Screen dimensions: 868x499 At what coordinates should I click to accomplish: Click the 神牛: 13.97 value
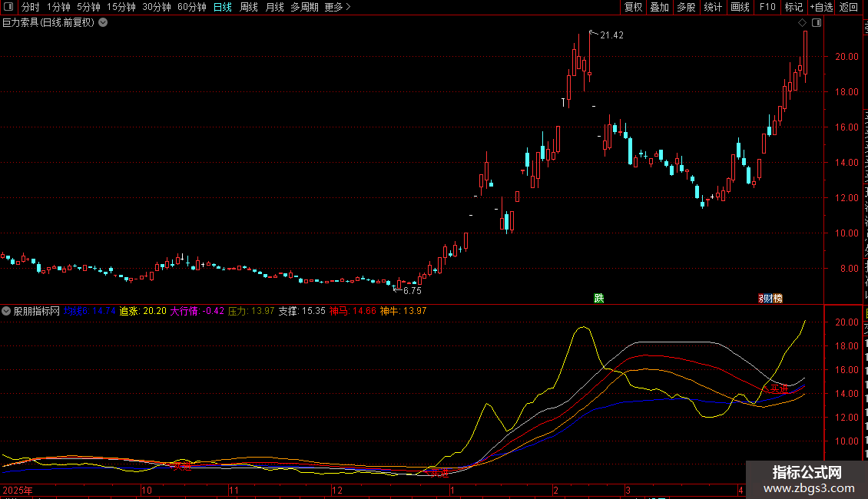click(x=403, y=311)
